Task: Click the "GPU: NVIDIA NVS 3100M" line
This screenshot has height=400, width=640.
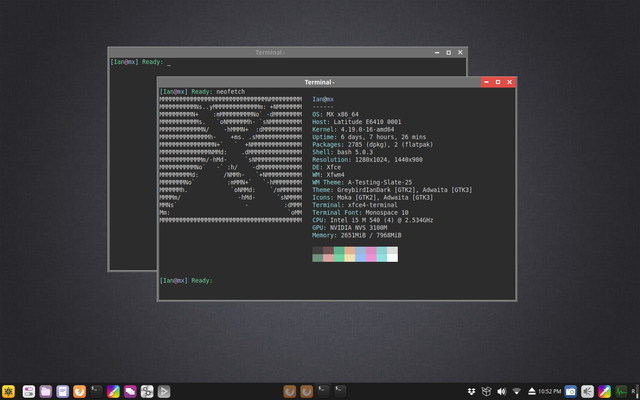Action: tap(350, 228)
